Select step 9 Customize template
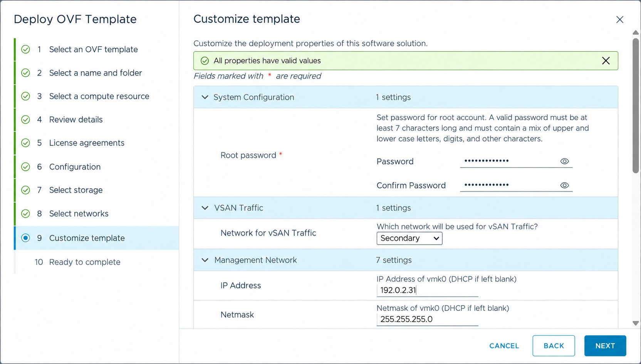Image resolution: width=641 pixels, height=364 pixels. tap(97, 238)
